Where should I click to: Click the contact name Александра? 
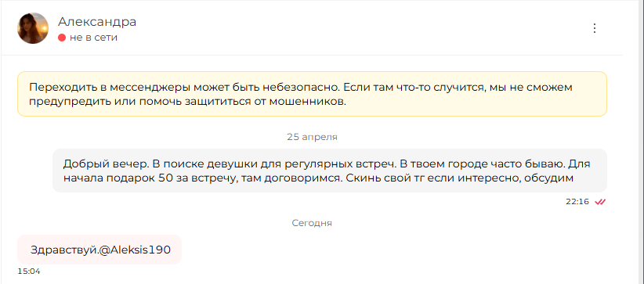click(x=97, y=22)
